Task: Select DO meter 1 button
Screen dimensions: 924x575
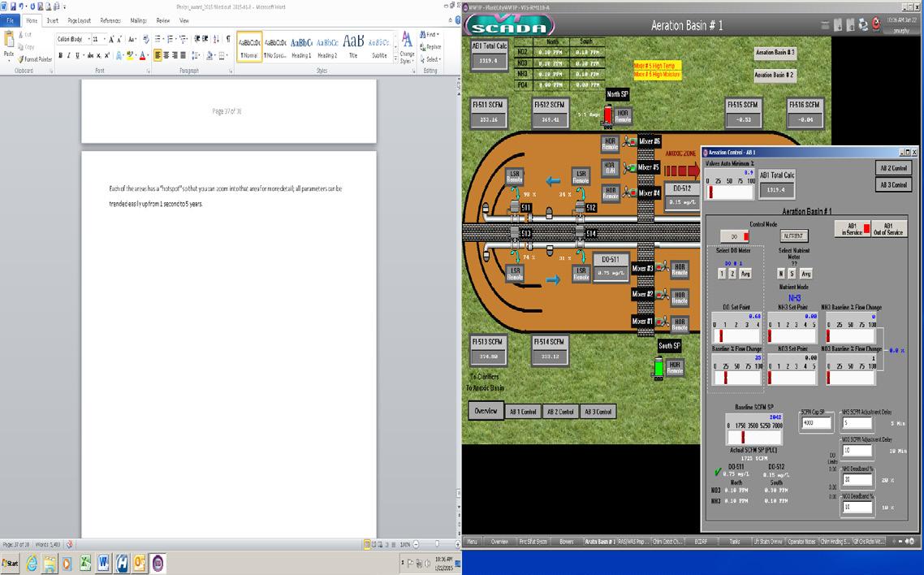Action: click(722, 274)
